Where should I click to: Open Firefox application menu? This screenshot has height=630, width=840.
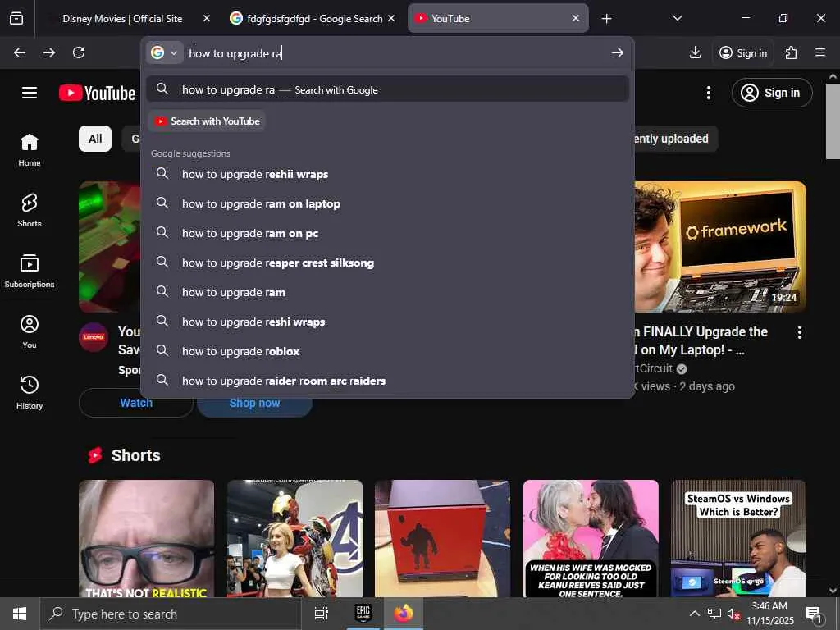click(x=820, y=52)
